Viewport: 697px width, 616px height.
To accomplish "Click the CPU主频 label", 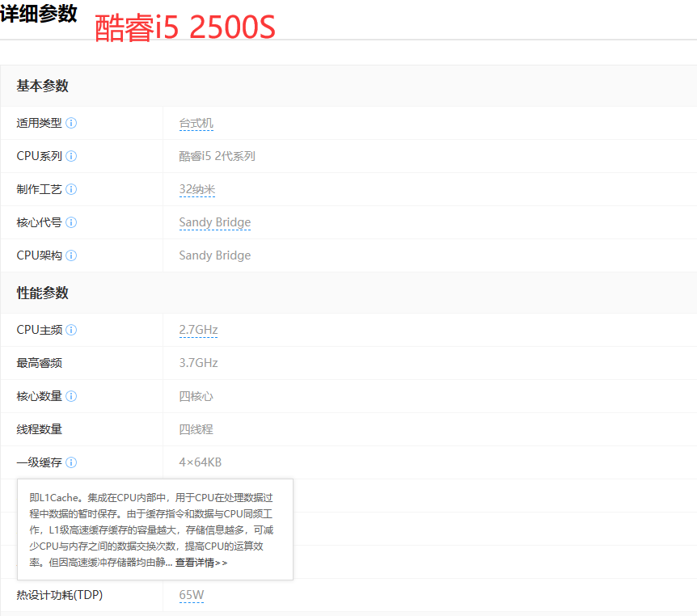I will point(39,330).
